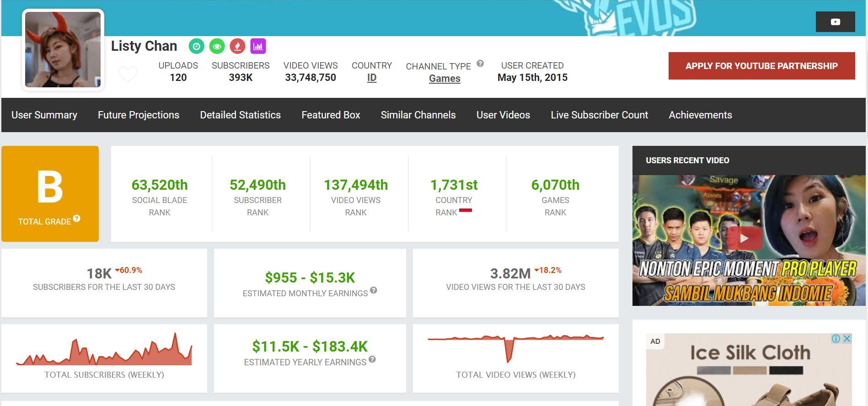Viewport: 868px width, 406px height.
Task: Open the User Videos tab
Action: click(503, 115)
